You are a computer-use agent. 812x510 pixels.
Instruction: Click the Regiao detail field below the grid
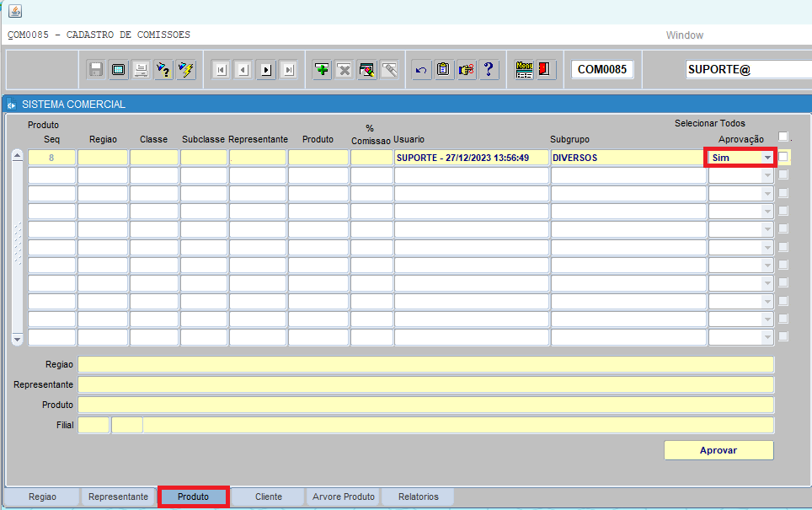(x=425, y=364)
